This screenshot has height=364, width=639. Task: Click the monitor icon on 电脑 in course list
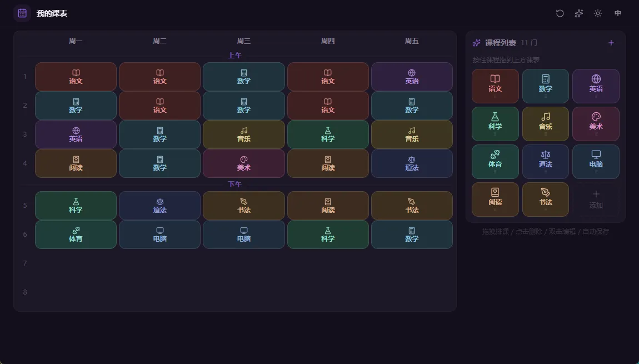596,154
